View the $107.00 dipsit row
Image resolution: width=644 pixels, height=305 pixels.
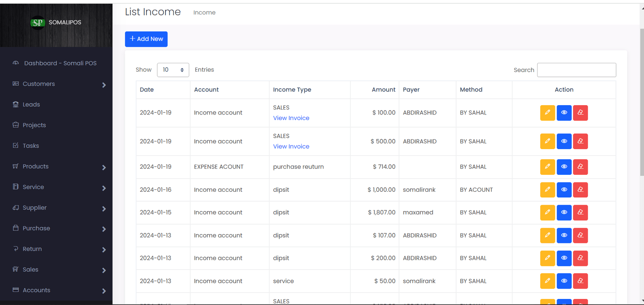564,235
